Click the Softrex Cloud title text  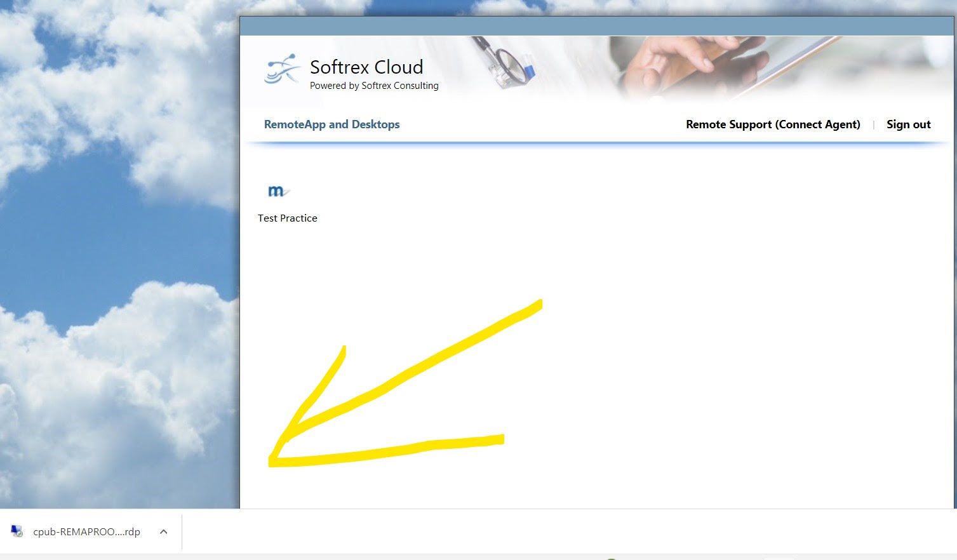tap(366, 67)
